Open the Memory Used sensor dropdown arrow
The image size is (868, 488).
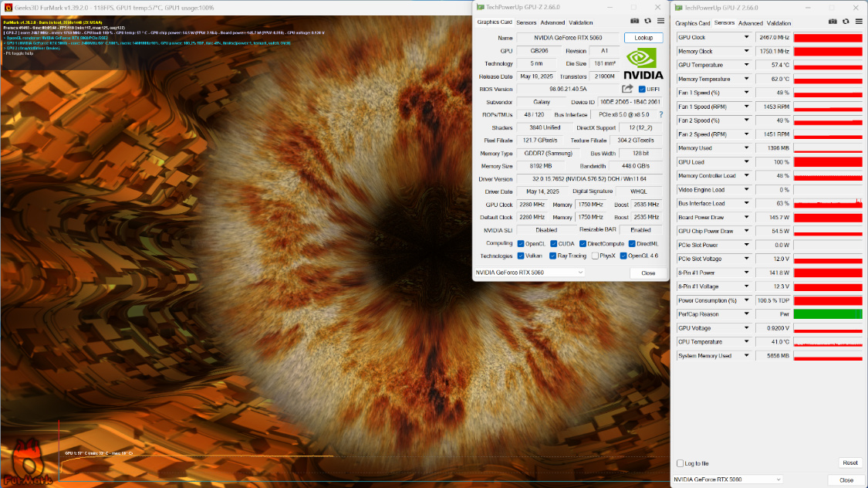click(745, 148)
